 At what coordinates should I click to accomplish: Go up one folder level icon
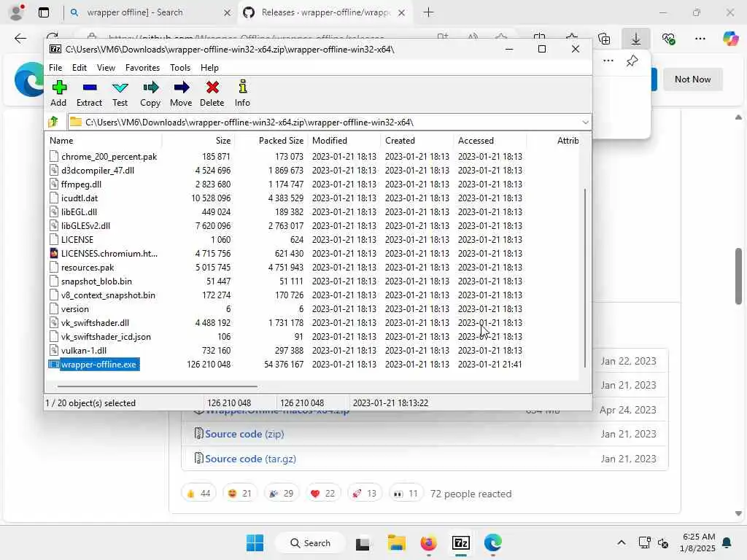pos(53,122)
